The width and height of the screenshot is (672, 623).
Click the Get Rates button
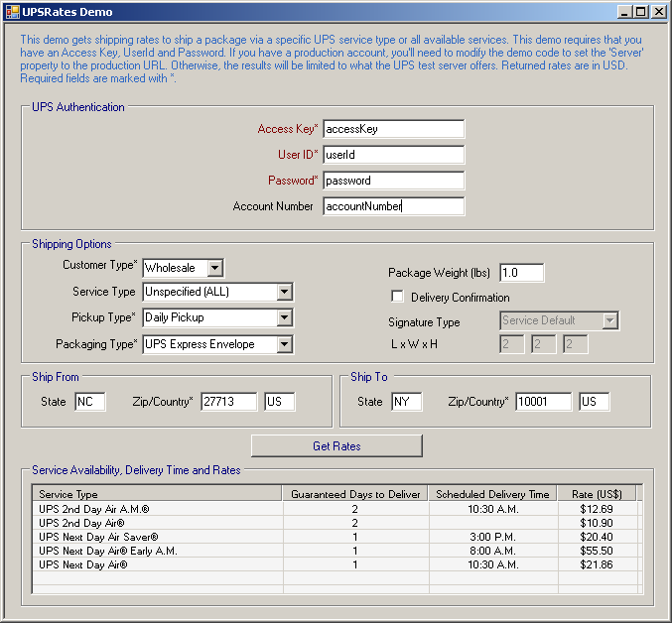(336, 446)
